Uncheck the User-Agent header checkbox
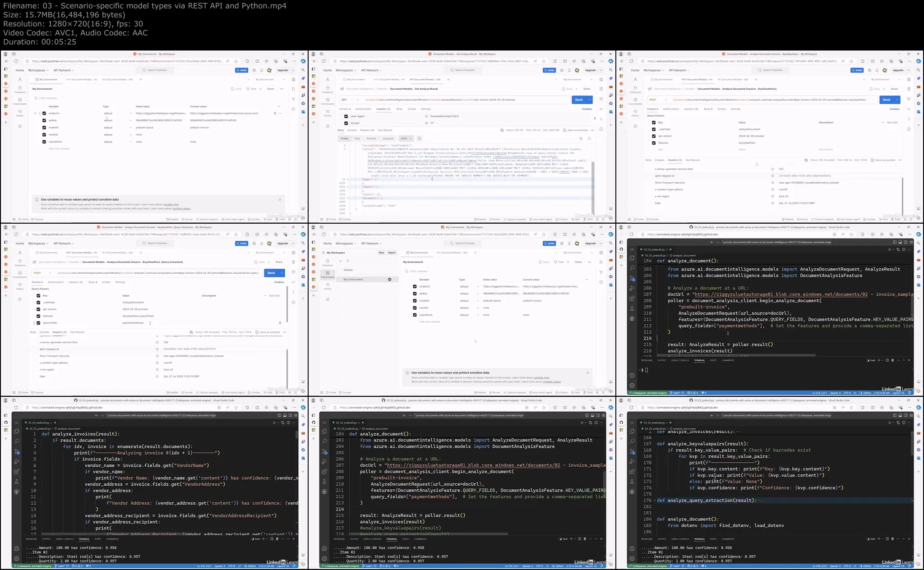 pos(346,116)
